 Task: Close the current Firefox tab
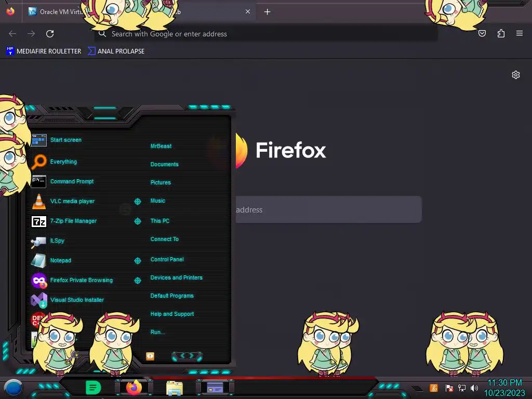pos(248,12)
